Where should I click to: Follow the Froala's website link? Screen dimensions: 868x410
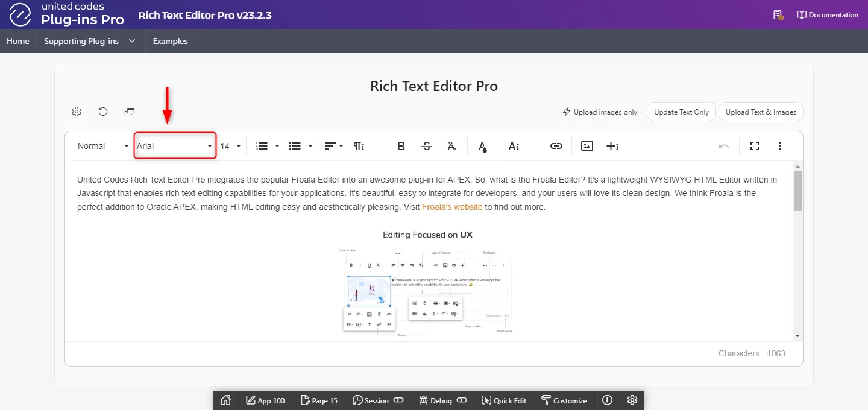[451, 207]
